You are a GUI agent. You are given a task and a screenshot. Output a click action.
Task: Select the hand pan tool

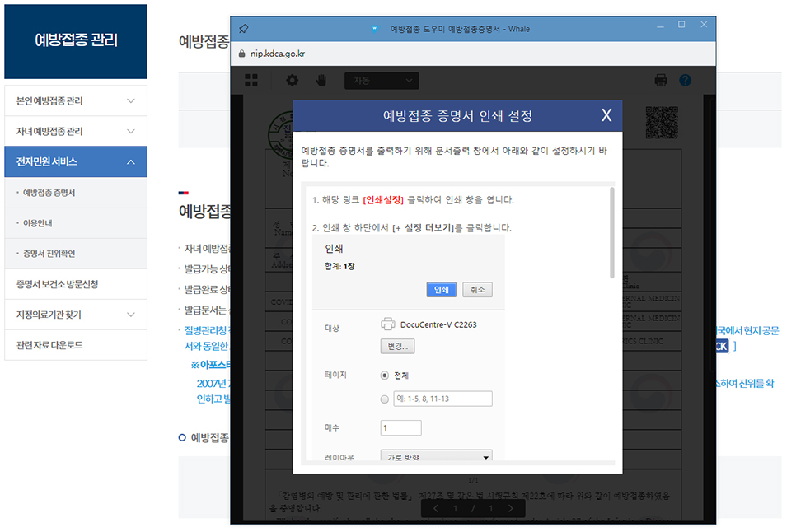pos(321,80)
